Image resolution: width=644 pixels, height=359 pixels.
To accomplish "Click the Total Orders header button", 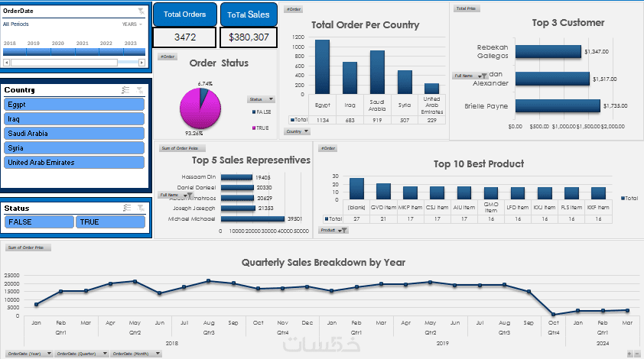I will click(x=185, y=15).
